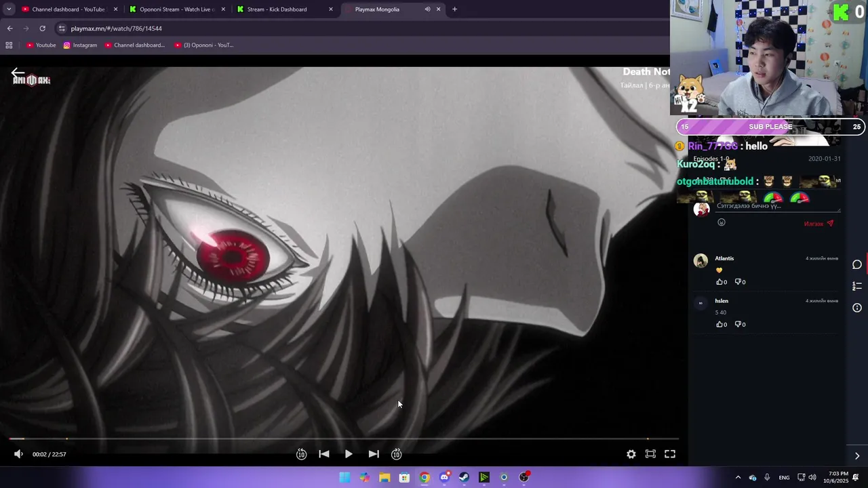Open the comments panel speech-bubble icon
The height and width of the screenshot is (488, 868).
tap(857, 264)
